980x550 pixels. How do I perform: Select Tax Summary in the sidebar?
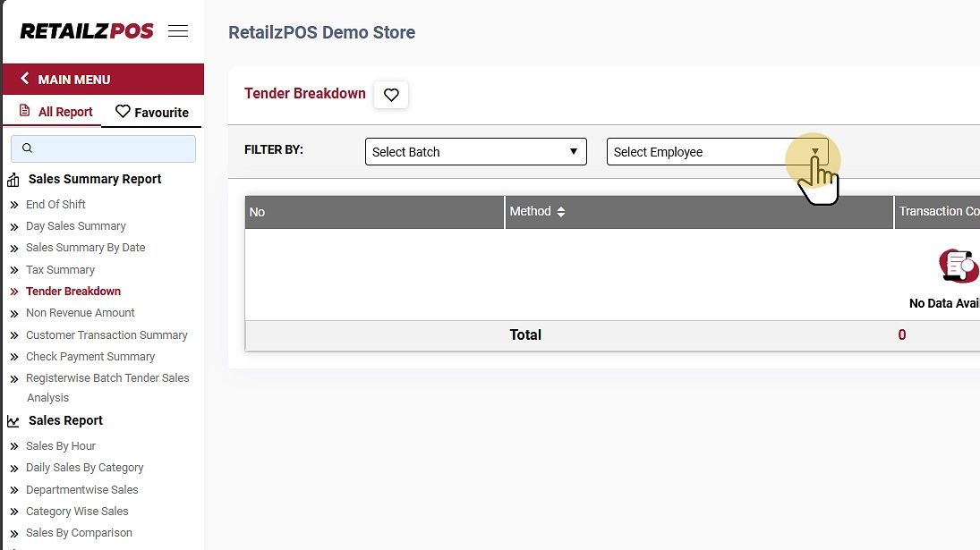pos(60,269)
